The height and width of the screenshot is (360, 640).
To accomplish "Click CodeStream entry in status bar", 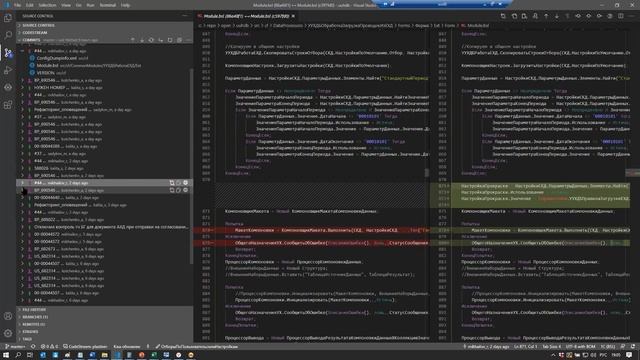I will click(x=85, y=347).
